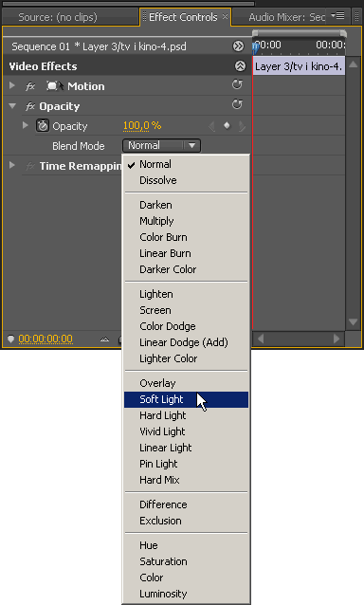Viewport: 364px width, 605px height.
Task: Toggle the Opacity fx effect switch
Action: tap(30, 106)
